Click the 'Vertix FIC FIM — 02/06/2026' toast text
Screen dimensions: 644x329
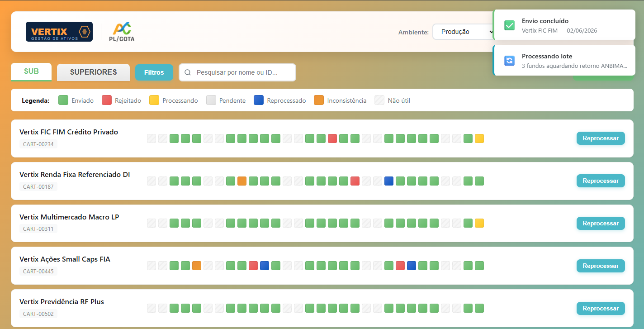(x=559, y=31)
